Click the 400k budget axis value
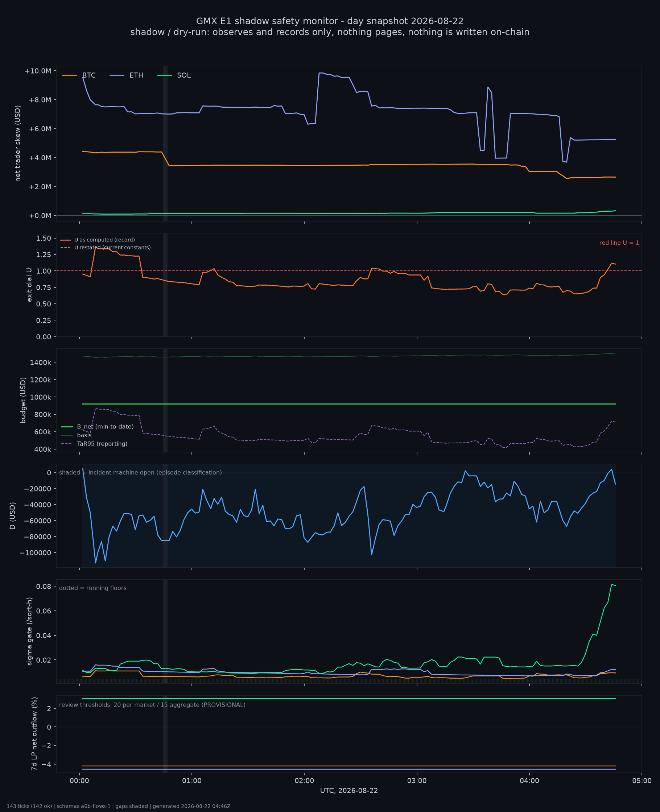The height and width of the screenshot is (812, 660). [x=43, y=449]
